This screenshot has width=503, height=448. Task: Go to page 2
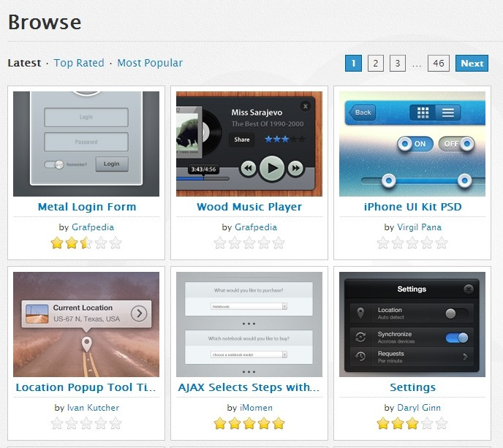click(x=375, y=63)
